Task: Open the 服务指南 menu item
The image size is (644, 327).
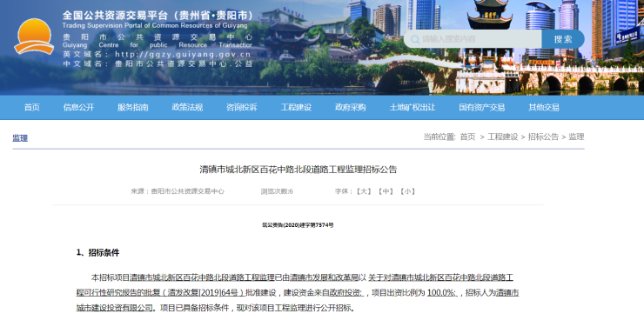Action: [132, 108]
